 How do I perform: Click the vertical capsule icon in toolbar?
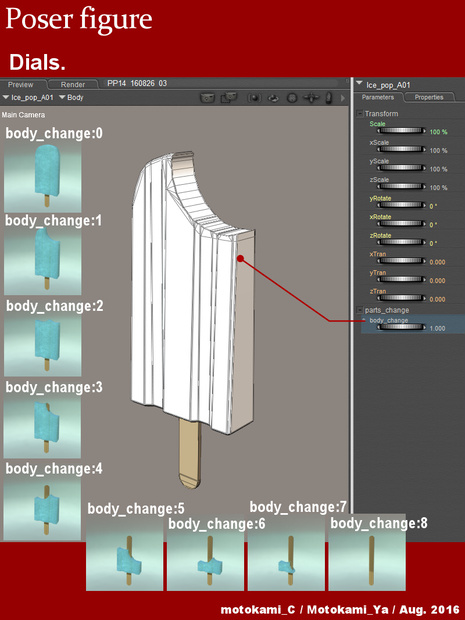(x=329, y=98)
